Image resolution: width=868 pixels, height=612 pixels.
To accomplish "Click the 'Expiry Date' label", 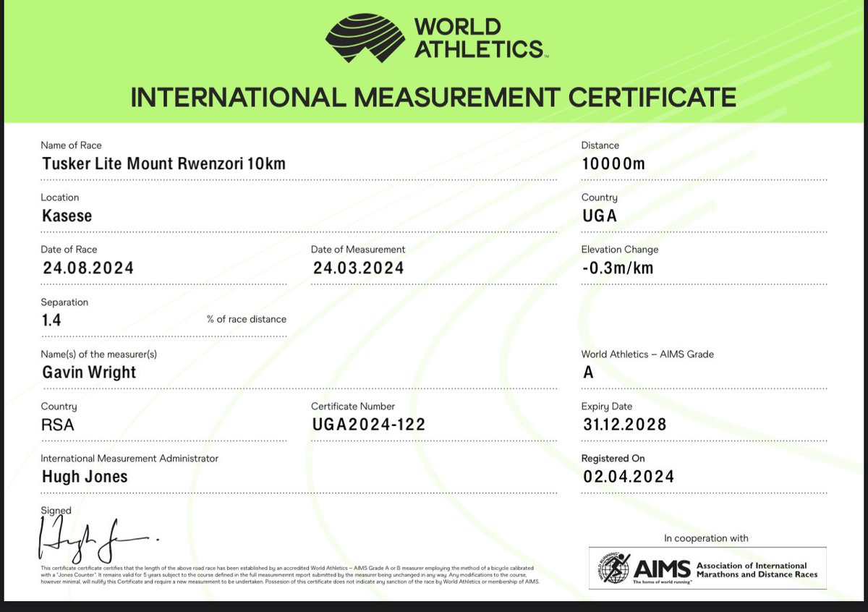I will point(607,407).
